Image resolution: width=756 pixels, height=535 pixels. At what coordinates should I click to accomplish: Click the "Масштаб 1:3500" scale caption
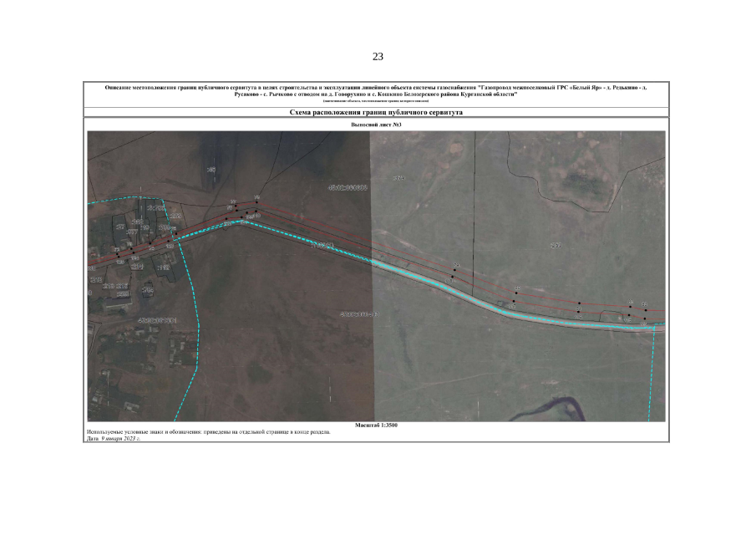[376, 425]
